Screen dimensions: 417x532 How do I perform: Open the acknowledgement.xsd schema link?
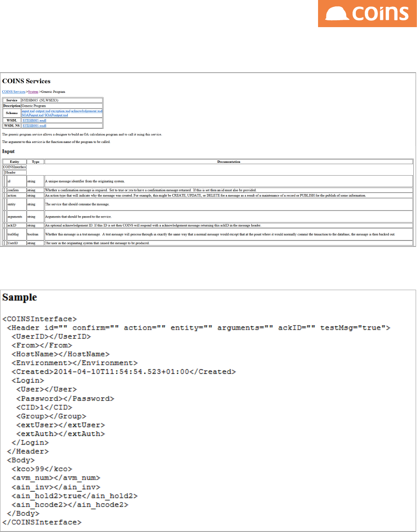pyautogui.click(x=87, y=111)
